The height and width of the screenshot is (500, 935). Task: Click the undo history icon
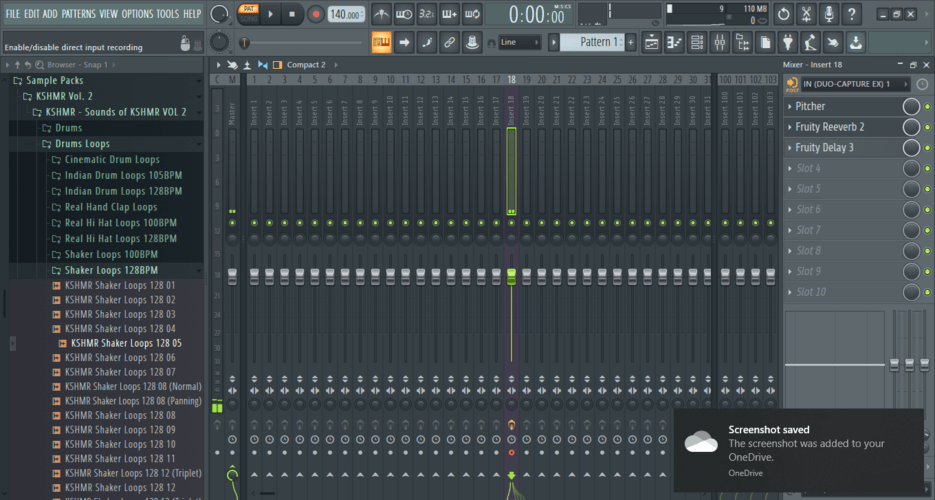(x=784, y=14)
